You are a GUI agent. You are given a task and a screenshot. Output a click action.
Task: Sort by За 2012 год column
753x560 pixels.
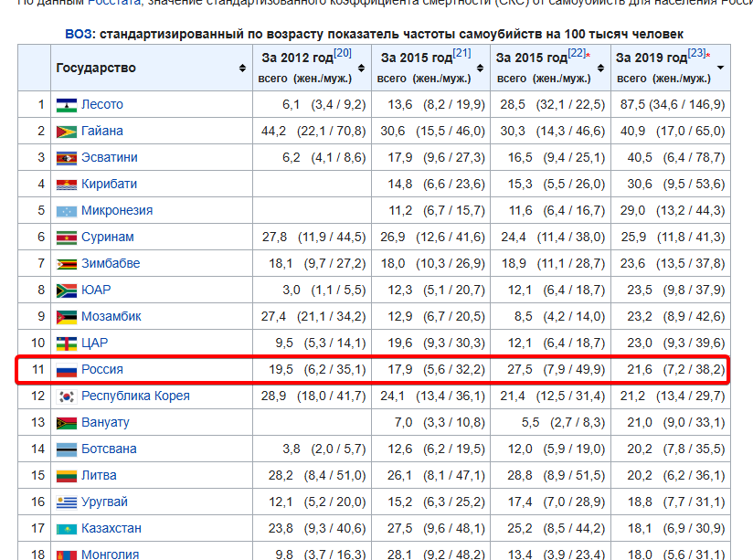(x=362, y=69)
